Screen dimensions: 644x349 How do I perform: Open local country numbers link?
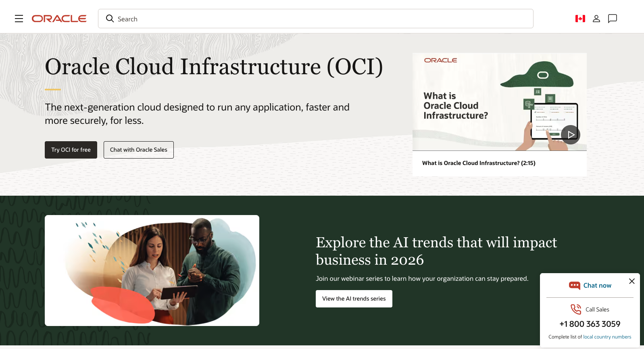(x=607, y=337)
